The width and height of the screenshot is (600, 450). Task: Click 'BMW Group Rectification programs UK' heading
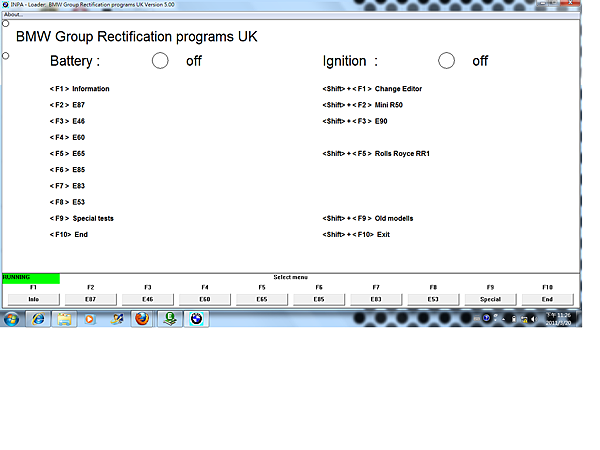point(137,37)
